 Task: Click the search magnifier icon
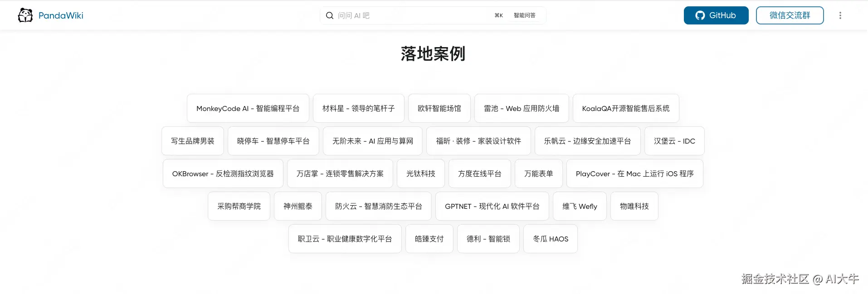330,15
